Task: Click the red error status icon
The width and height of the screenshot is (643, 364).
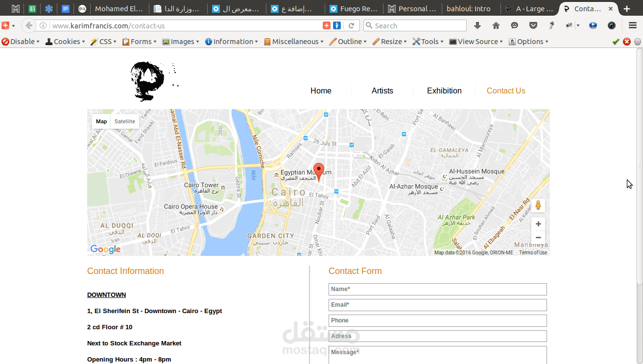Action: [x=627, y=42]
